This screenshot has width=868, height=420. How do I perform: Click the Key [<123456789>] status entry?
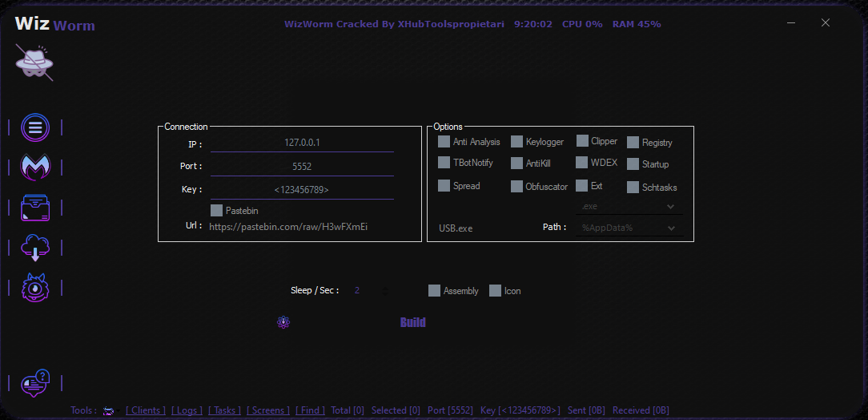tap(520, 410)
